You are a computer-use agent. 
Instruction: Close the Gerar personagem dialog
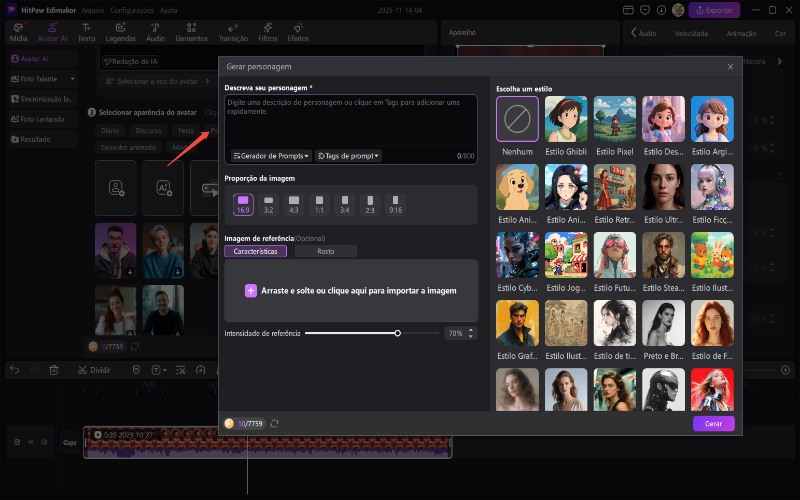(x=730, y=66)
